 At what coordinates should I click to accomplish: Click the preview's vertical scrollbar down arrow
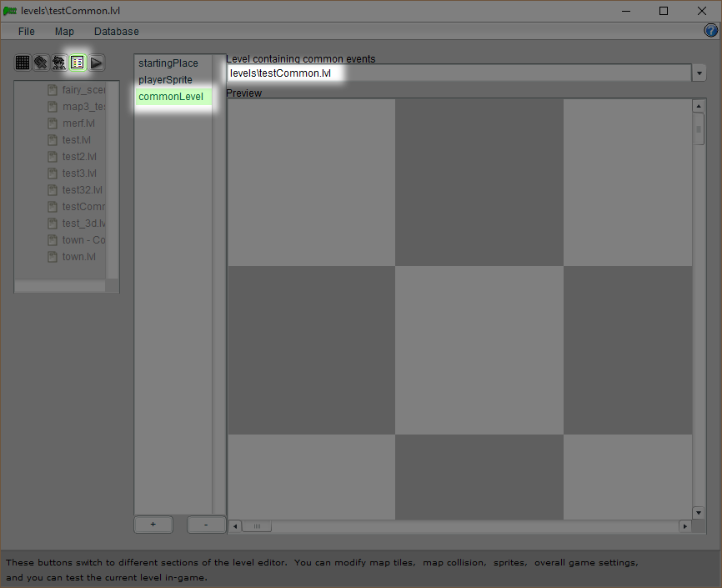tap(699, 512)
